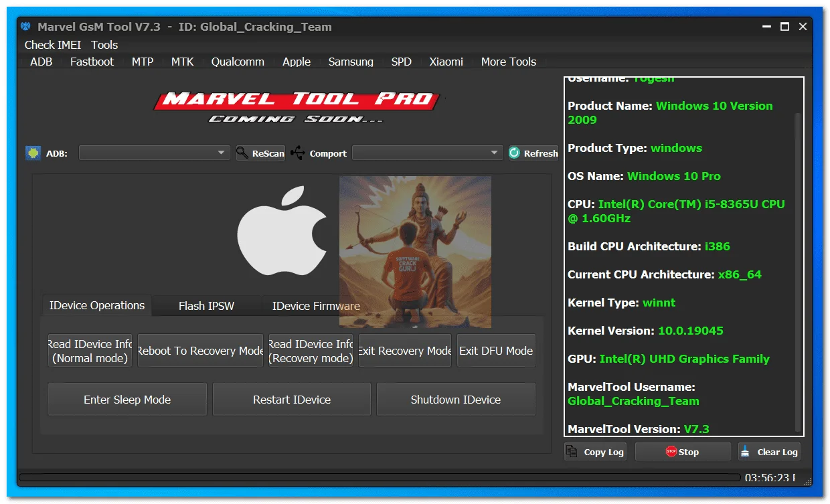Click Enter Sleep Mode button
Screen dimensions: 830x504
tap(127, 400)
